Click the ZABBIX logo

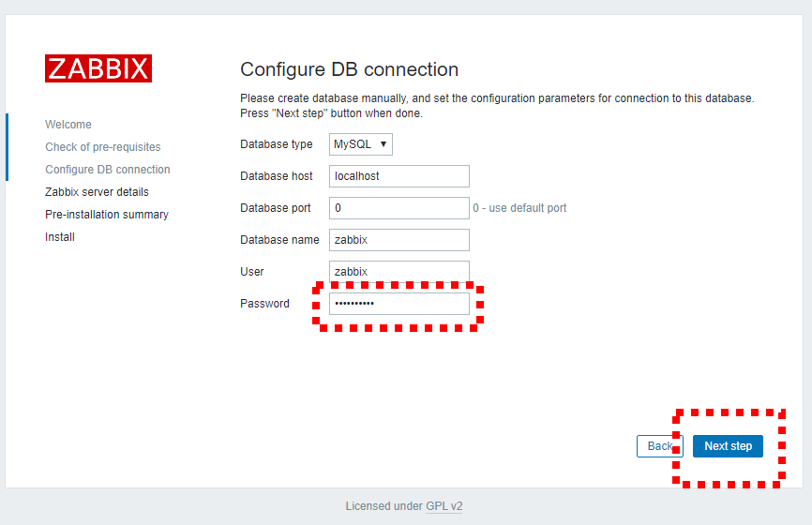click(x=98, y=68)
